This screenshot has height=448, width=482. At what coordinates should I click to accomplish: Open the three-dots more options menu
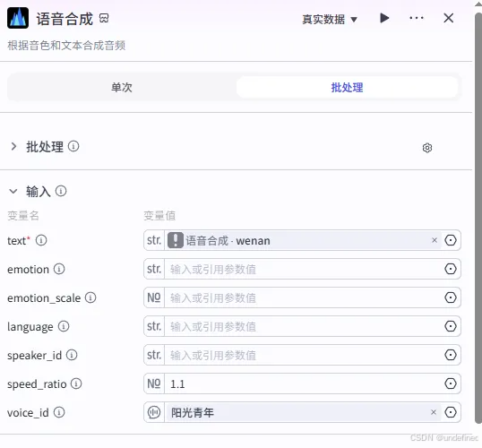(x=417, y=18)
